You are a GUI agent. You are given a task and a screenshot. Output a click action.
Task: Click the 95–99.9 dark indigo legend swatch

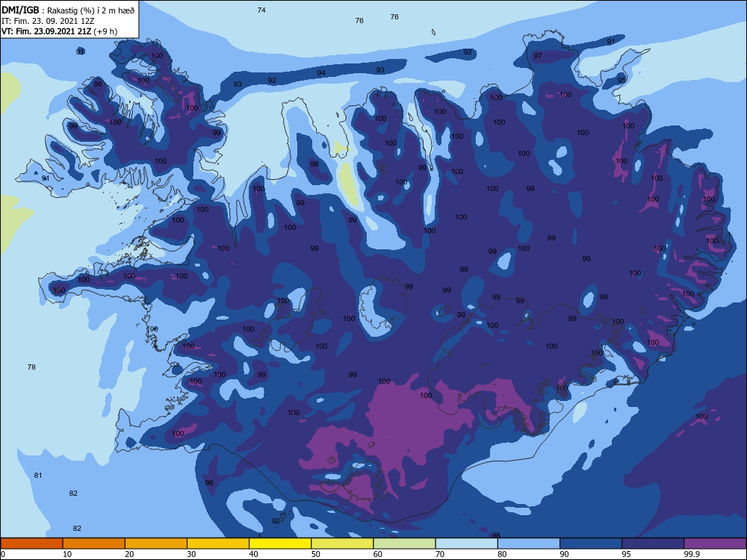(x=653, y=544)
